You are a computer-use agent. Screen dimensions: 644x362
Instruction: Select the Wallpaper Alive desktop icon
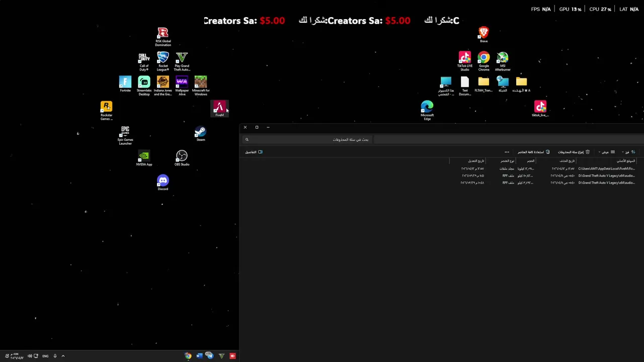coord(182,86)
